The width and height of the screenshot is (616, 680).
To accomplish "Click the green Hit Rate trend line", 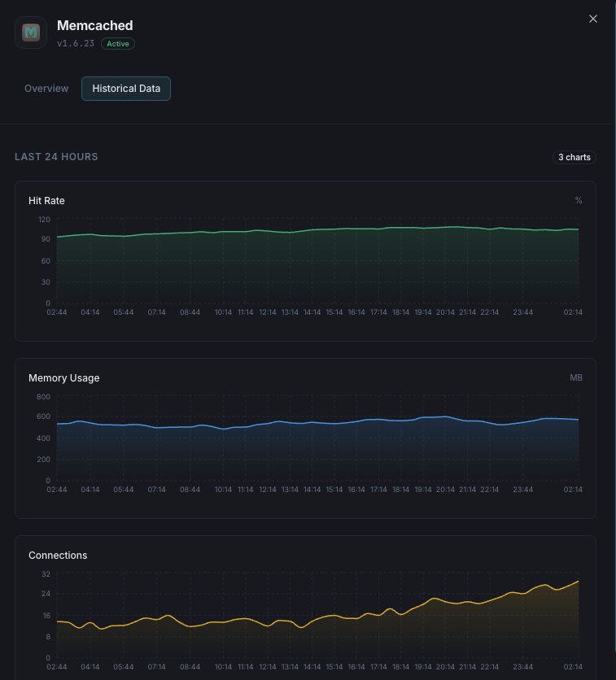I will pyautogui.click(x=325, y=230).
